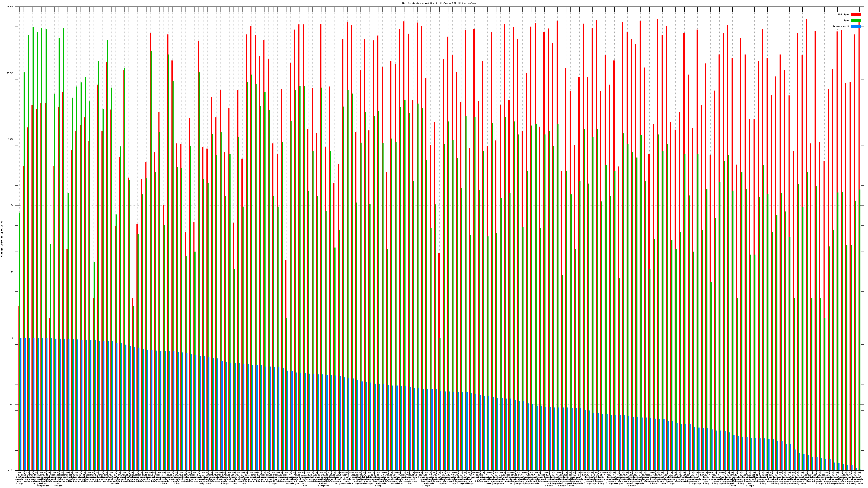868x488 pixels.
Task: Click the 'Message Count or Spam Score' axis title
Action: [2, 239]
